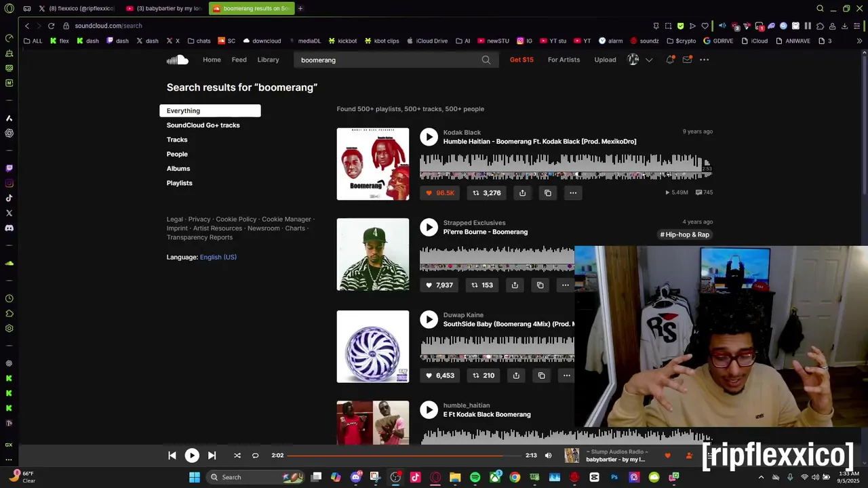Mute the player volume icon
Image resolution: width=868 pixels, height=488 pixels.
tap(549, 455)
